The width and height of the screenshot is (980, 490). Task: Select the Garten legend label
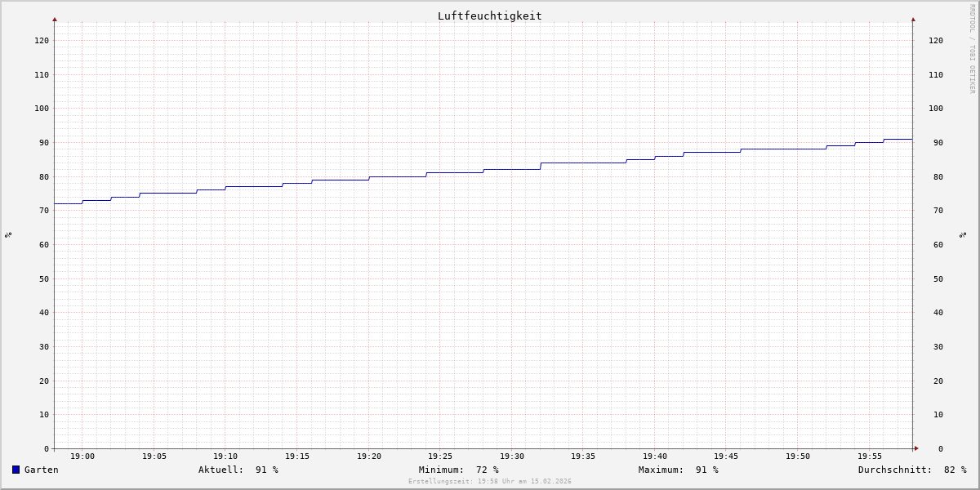(41, 470)
